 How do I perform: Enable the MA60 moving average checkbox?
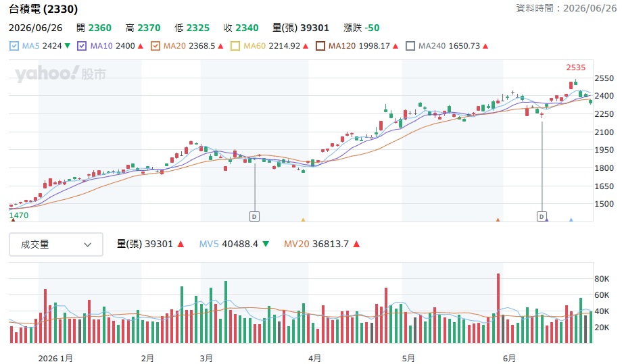(x=235, y=46)
